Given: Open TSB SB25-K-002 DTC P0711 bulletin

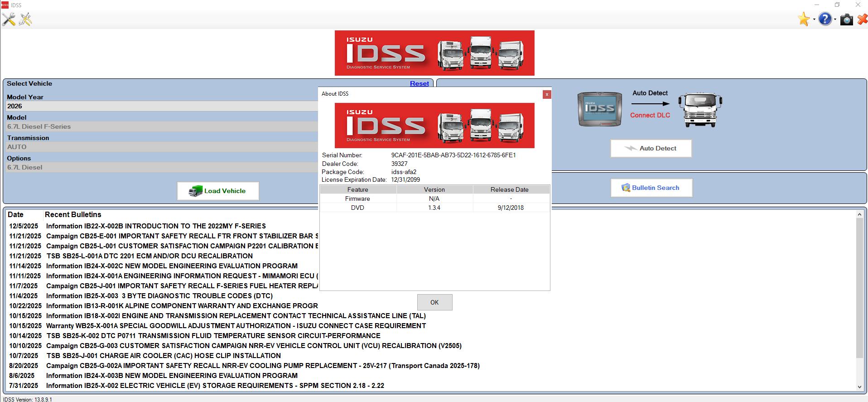Looking at the screenshot, I should (x=213, y=336).
